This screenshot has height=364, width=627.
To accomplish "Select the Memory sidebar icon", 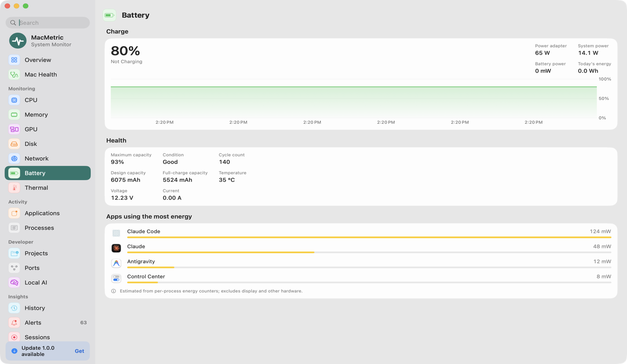I will (x=14, y=115).
